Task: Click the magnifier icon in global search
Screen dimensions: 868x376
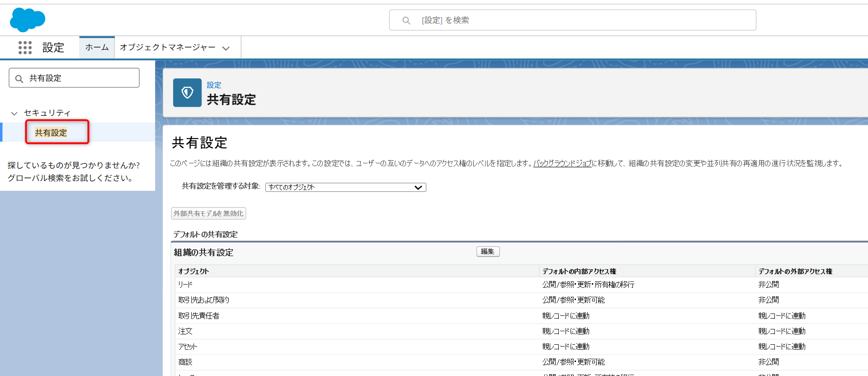Action: [x=406, y=20]
